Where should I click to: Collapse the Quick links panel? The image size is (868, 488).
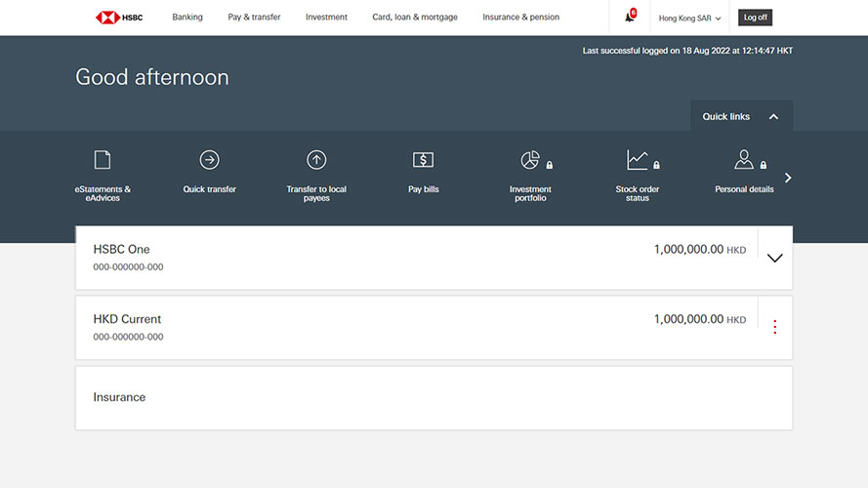click(741, 116)
